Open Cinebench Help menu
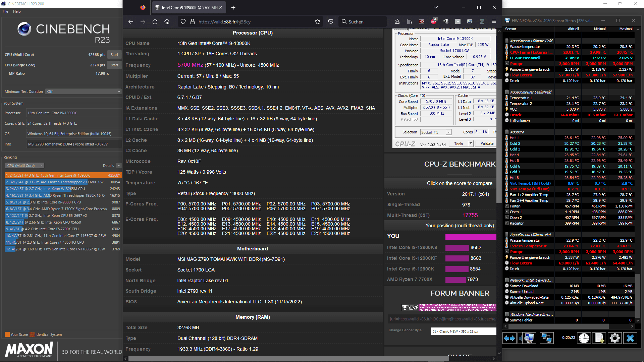This screenshot has height=362, width=644. [x=17, y=11]
